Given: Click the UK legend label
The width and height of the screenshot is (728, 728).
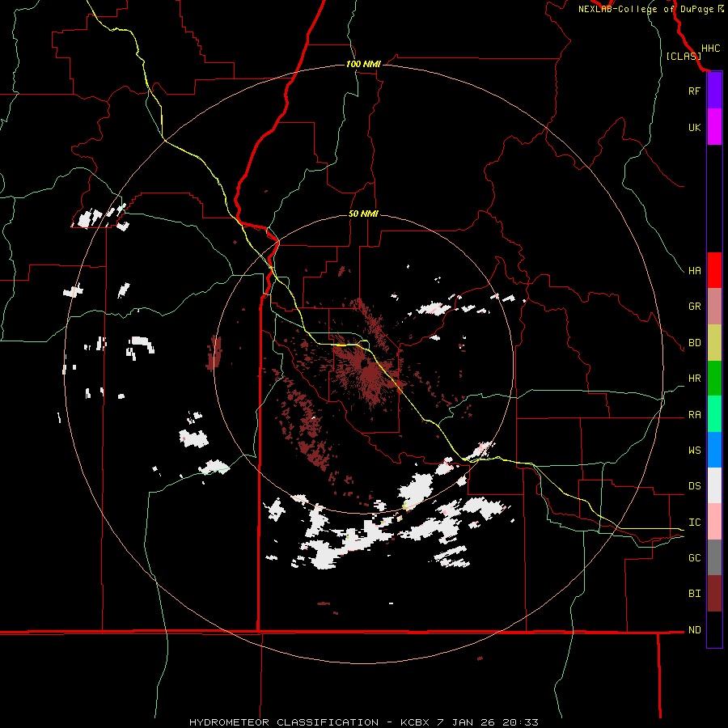Looking at the screenshot, I should click(x=694, y=127).
